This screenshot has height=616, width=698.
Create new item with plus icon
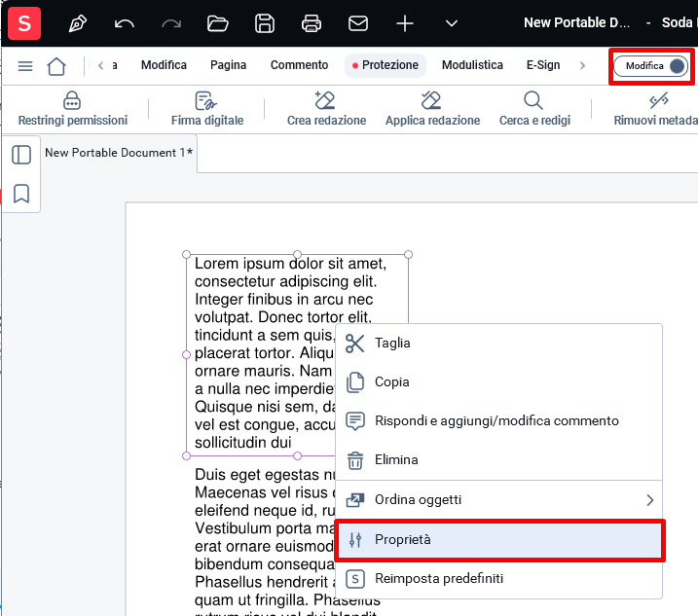pyautogui.click(x=405, y=23)
